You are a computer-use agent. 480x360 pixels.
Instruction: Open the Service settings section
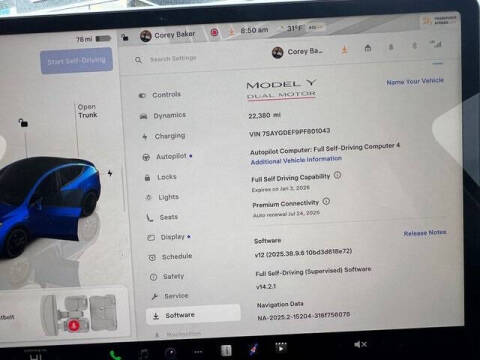point(170,296)
